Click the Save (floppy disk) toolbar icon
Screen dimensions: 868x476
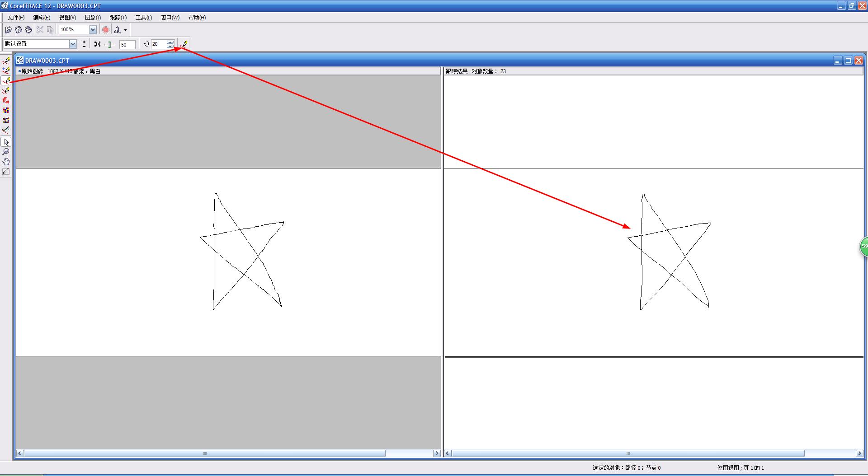pos(19,30)
